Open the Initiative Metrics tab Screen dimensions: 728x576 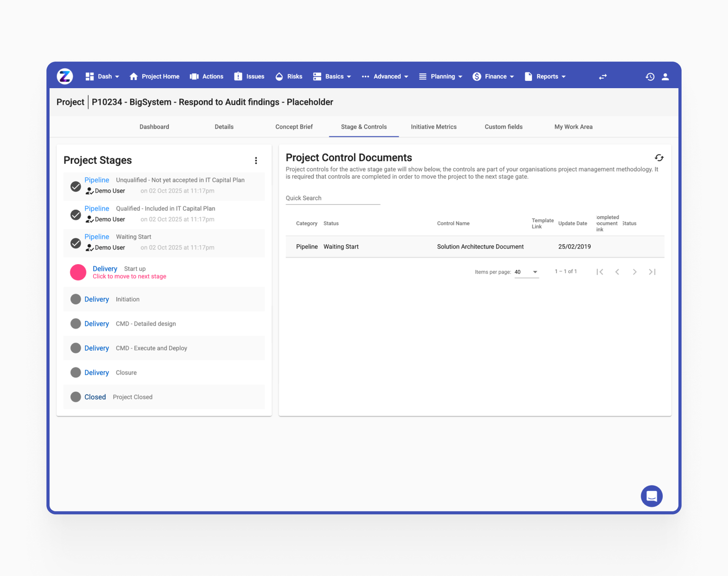coord(434,127)
